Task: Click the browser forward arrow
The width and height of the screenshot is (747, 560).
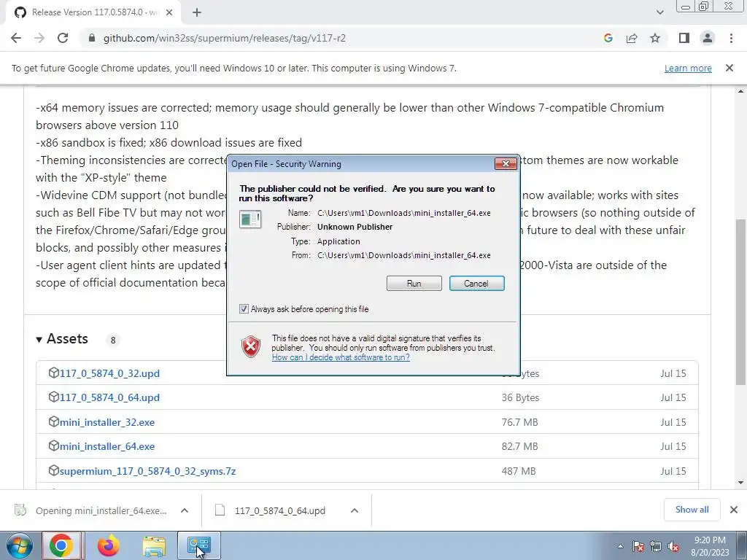Action: click(39, 38)
